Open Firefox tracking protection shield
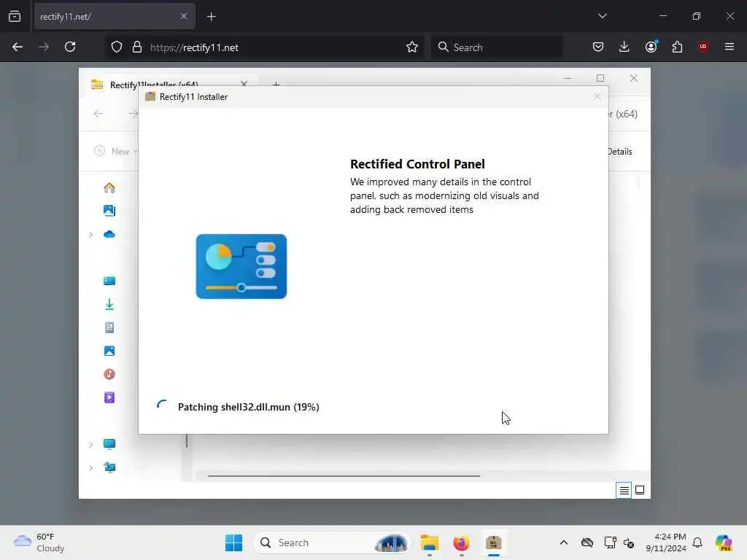The height and width of the screenshot is (560, 747). 117,47
